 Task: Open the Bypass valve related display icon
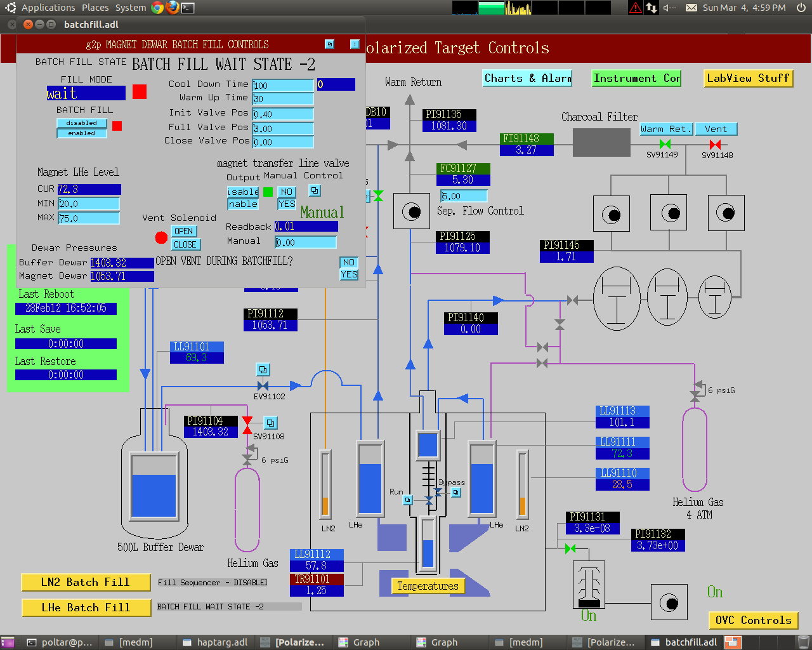tap(455, 492)
